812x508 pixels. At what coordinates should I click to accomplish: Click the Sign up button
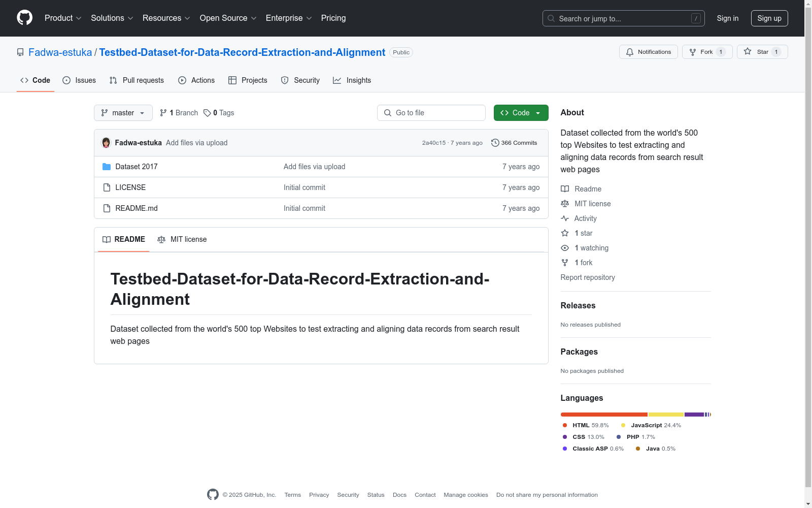[x=769, y=18]
